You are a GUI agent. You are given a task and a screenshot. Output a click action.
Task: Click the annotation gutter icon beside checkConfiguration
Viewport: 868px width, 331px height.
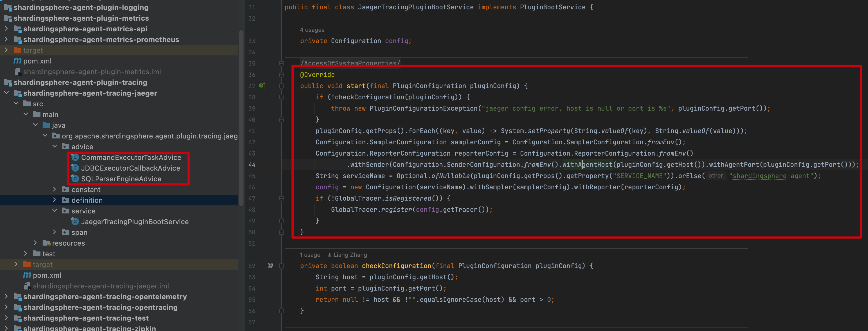(270, 266)
